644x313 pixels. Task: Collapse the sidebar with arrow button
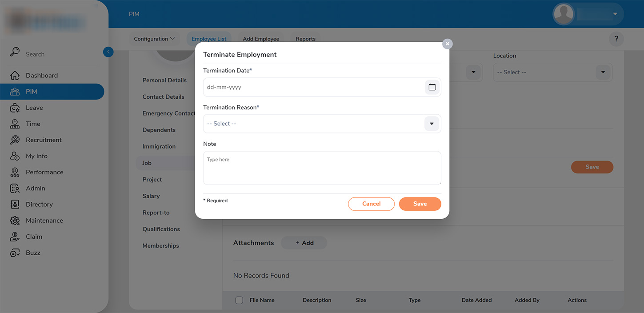(x=108, y=52)
